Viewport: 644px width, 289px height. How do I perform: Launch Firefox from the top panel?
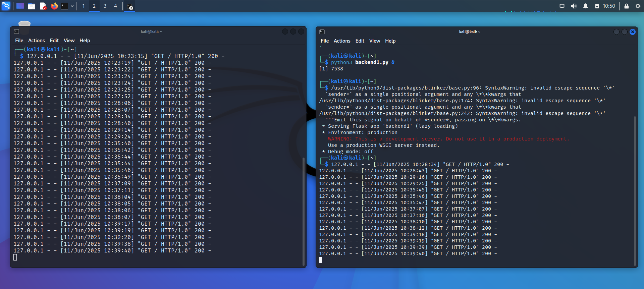pyautogui.click(x=54, y=6)
